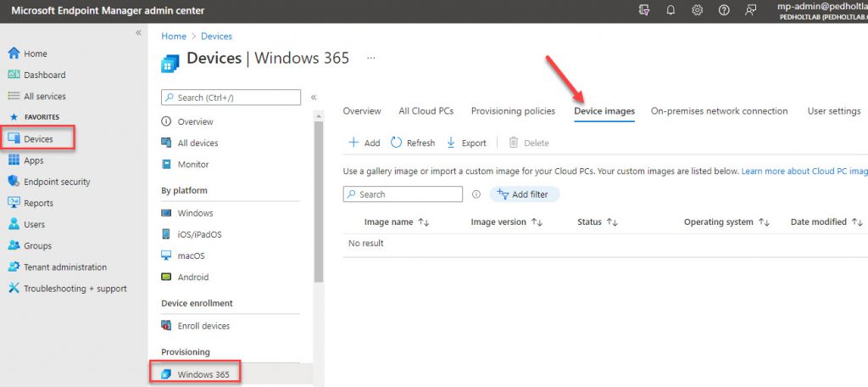Click the info icon beside Search
This screenshot has height=387, width=868.
click(x=476, y=194)
